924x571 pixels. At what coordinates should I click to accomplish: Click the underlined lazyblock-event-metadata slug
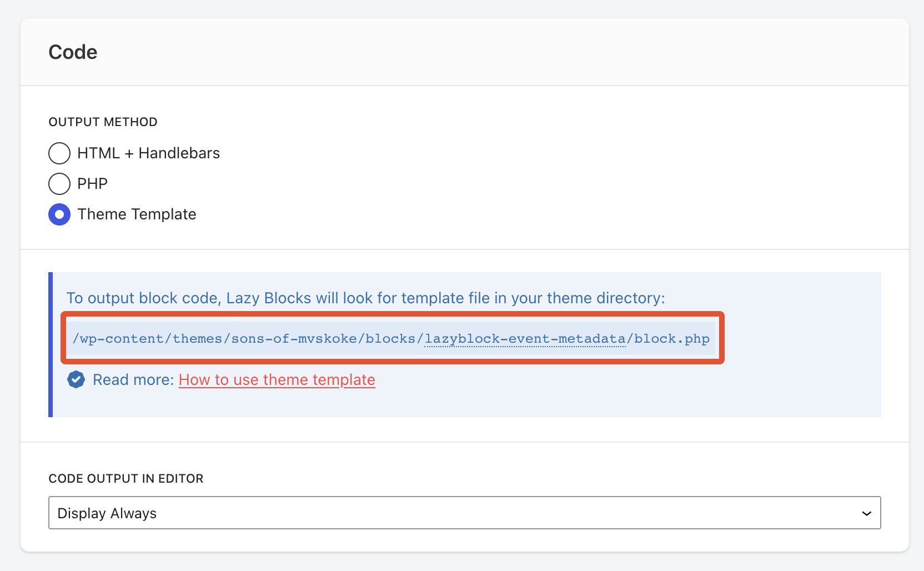525,339
